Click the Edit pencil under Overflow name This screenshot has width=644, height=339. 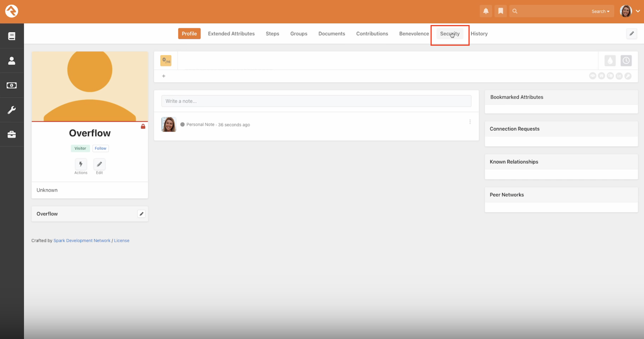click(99, 164)
